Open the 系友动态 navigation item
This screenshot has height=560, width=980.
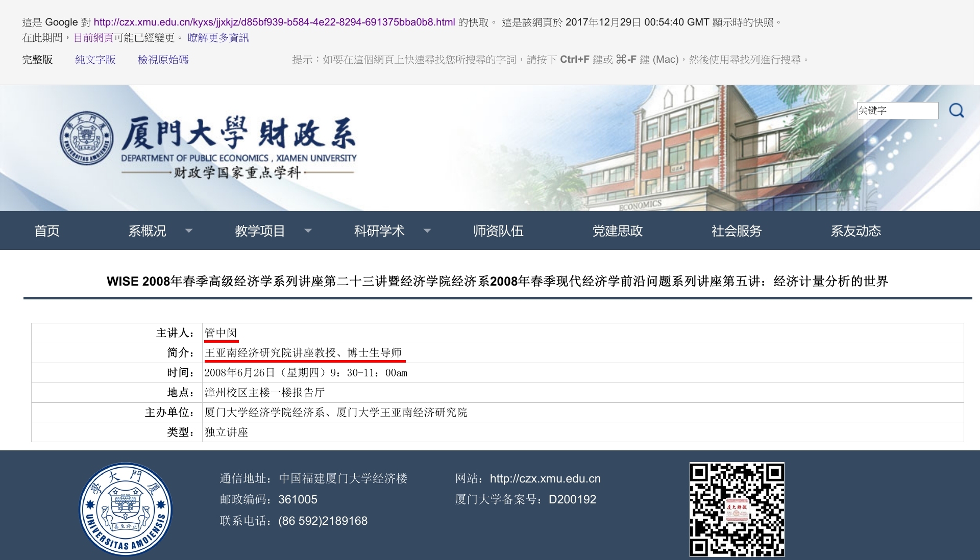tap(855, 231)
